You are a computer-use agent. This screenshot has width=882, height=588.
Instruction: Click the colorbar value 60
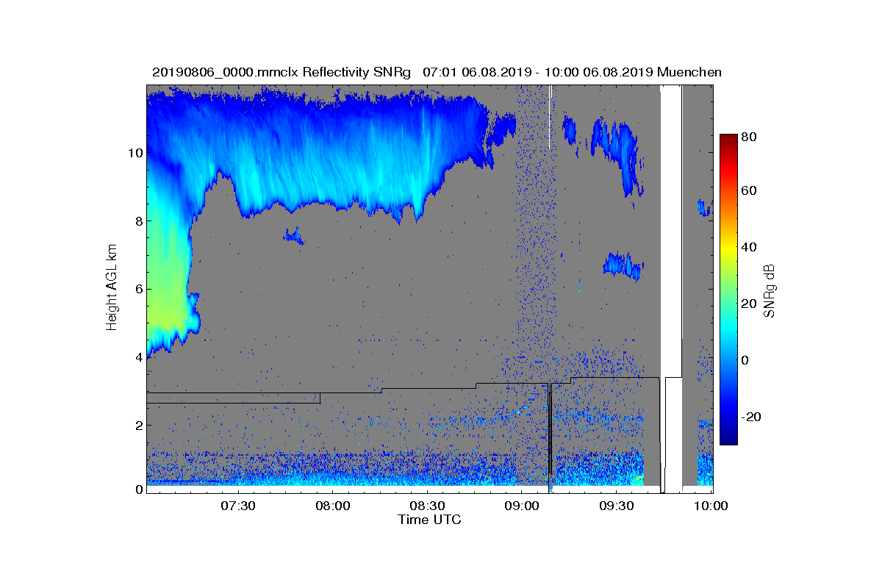tap(750, 190)
